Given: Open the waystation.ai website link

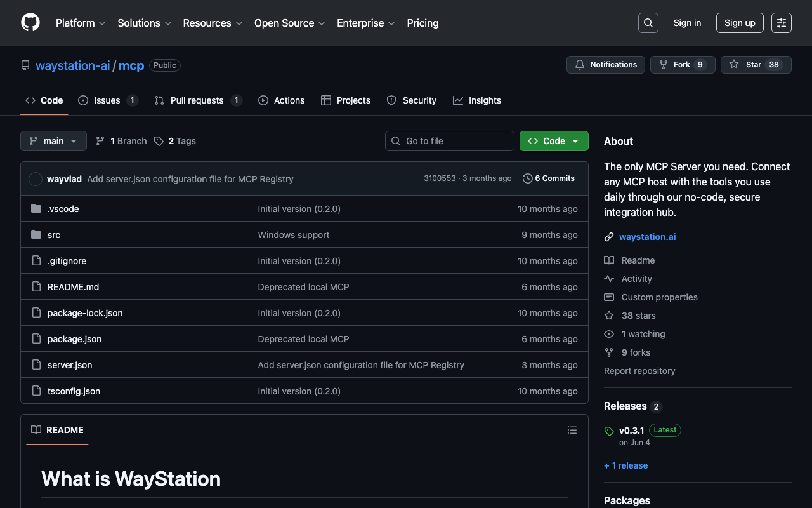Looking at the screenshot, I should pos(647,237).
